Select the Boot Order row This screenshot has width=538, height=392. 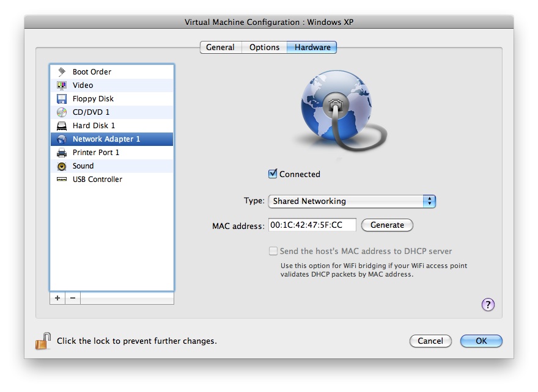click(112, 72)
